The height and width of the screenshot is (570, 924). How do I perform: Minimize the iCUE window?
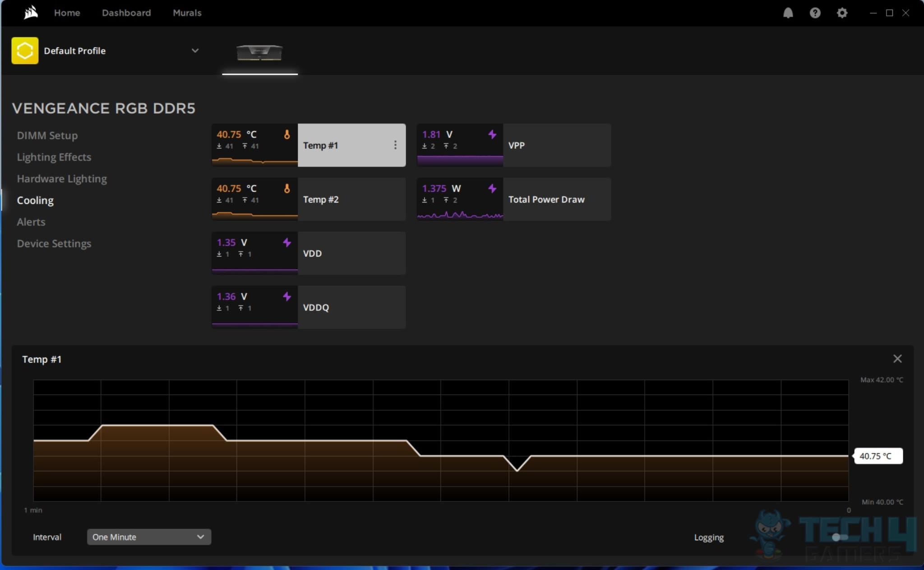873,13
